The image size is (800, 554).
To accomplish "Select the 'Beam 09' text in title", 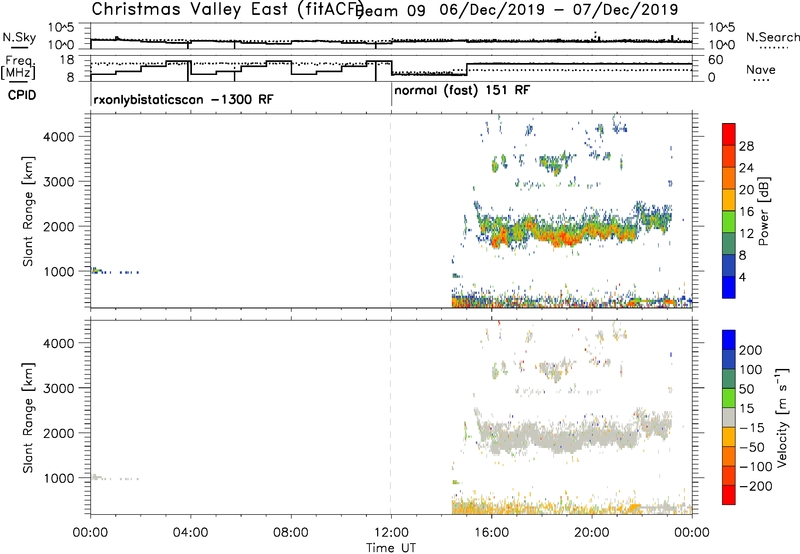I will tap(390, 11).
